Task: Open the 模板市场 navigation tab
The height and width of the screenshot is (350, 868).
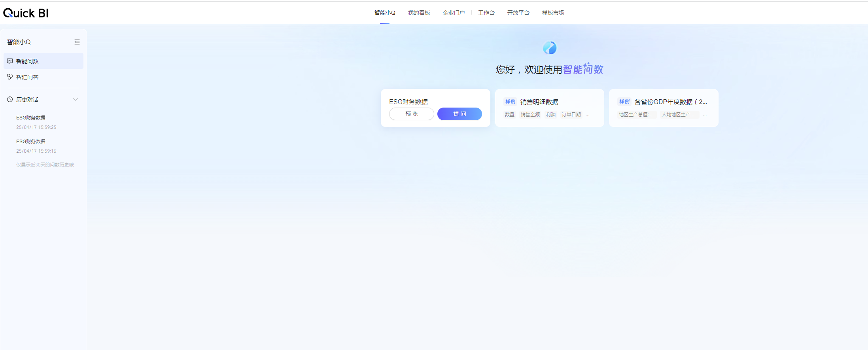Action: pos(553,13)
